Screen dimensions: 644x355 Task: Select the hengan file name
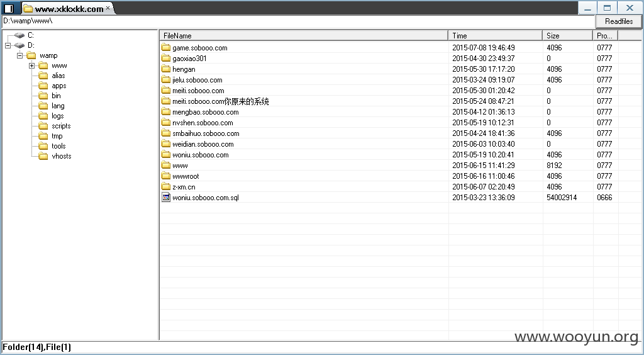pos(184,69)
